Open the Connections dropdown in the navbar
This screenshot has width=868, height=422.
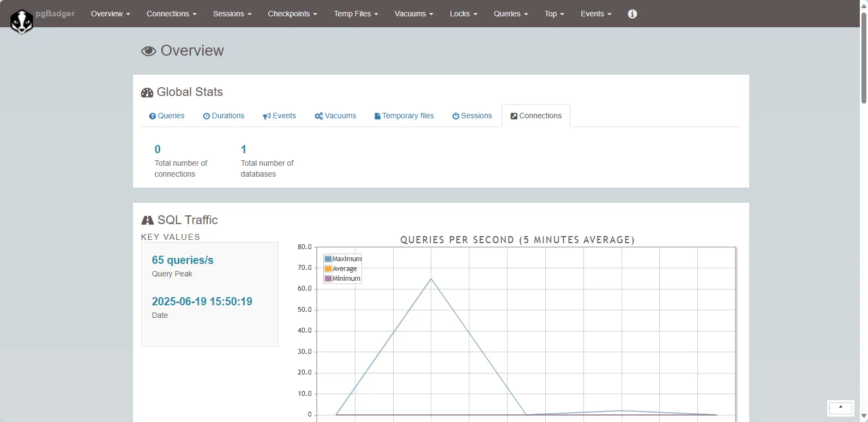(x=172, y=14)
